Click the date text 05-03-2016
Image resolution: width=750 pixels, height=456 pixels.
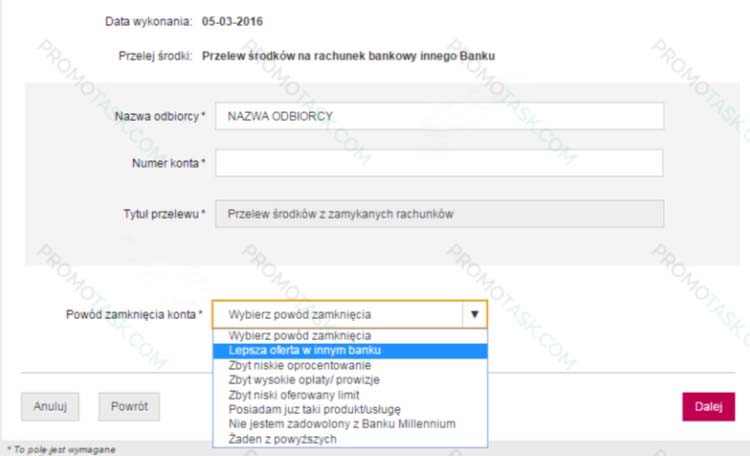pos(232,22)
